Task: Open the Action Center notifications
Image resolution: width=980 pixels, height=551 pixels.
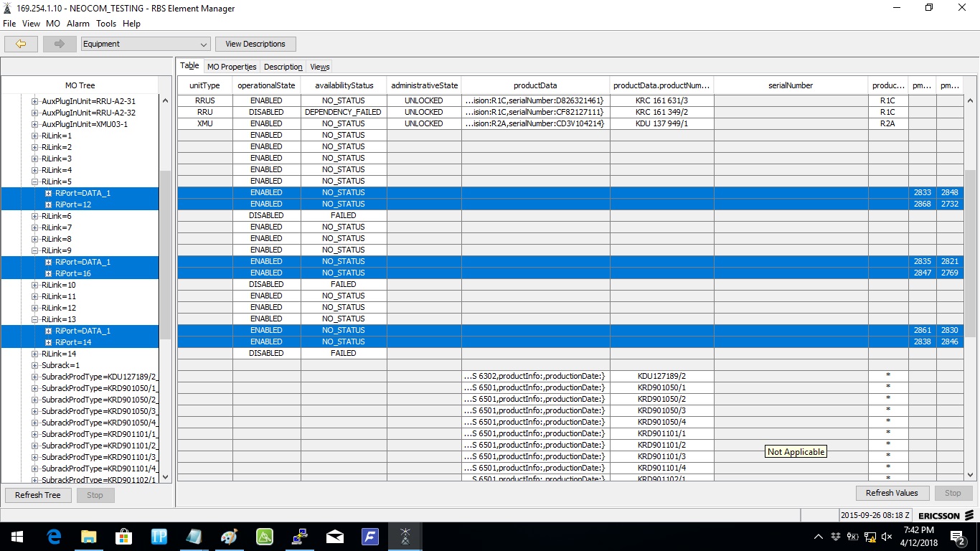Action: (958, 537)
